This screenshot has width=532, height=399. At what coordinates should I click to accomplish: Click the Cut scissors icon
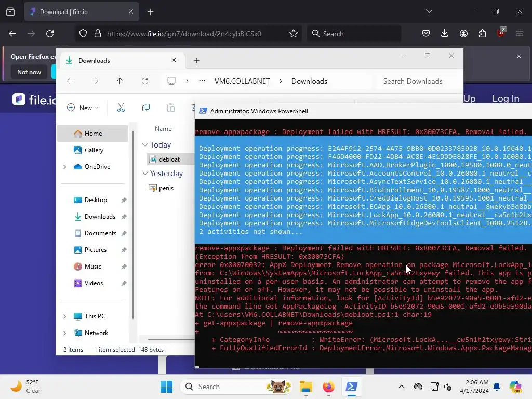(121, 108)
